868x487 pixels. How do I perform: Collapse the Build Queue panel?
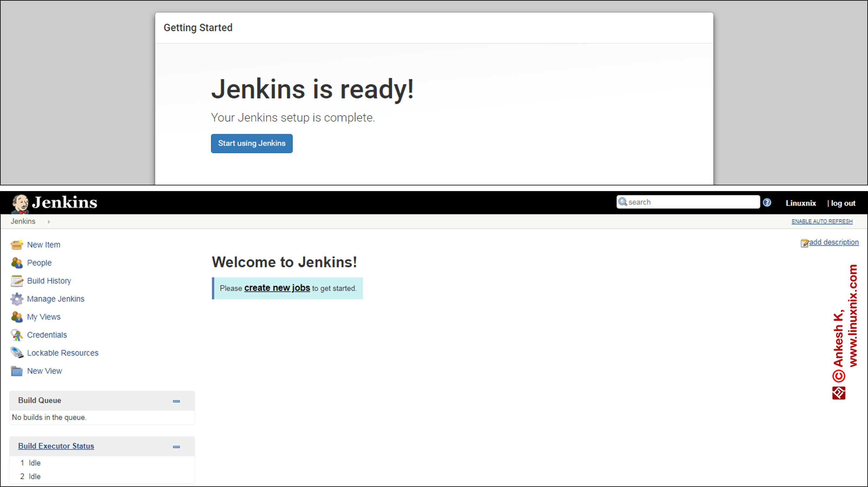tap(176, 401)
